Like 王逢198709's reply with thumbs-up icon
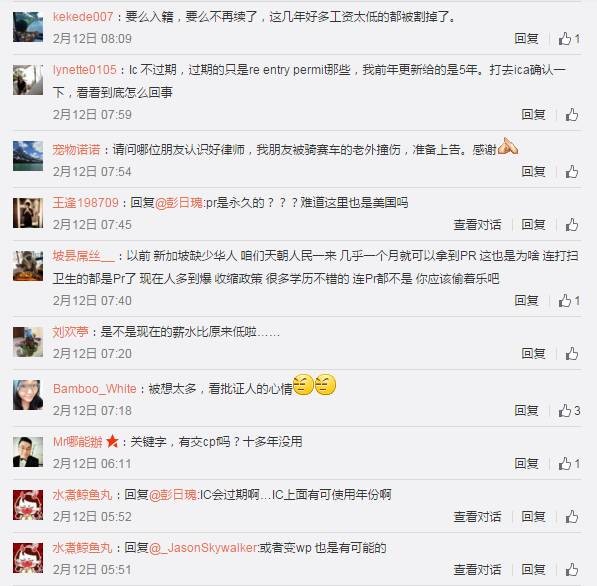This screenshot has height=586, width=597. [x=571, y=225]
